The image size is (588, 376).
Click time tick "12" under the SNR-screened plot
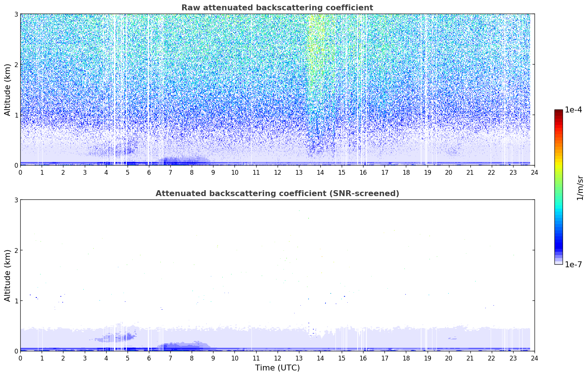point(277,358)
